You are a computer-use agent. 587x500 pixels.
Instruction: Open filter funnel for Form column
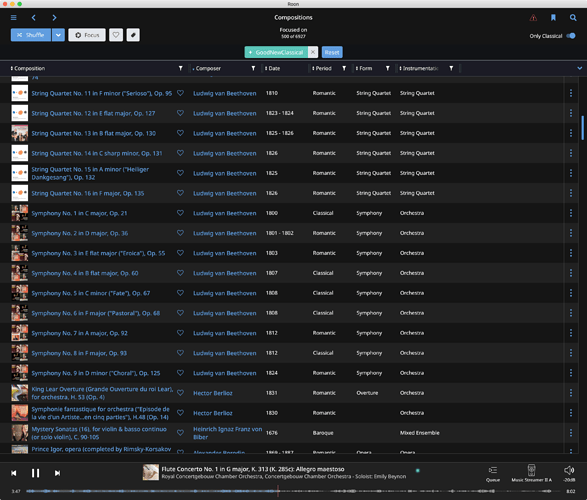click(x=387, y=68)
